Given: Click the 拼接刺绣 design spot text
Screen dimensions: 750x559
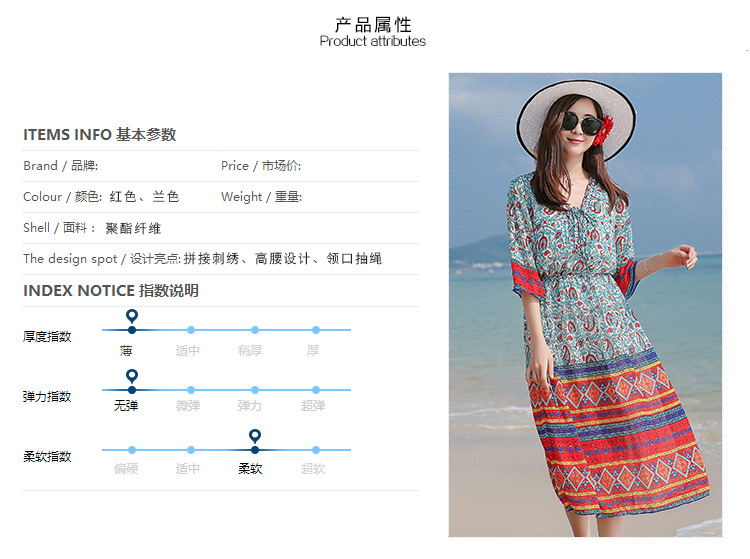Looking at the screenshot, I should pos(211,259).
